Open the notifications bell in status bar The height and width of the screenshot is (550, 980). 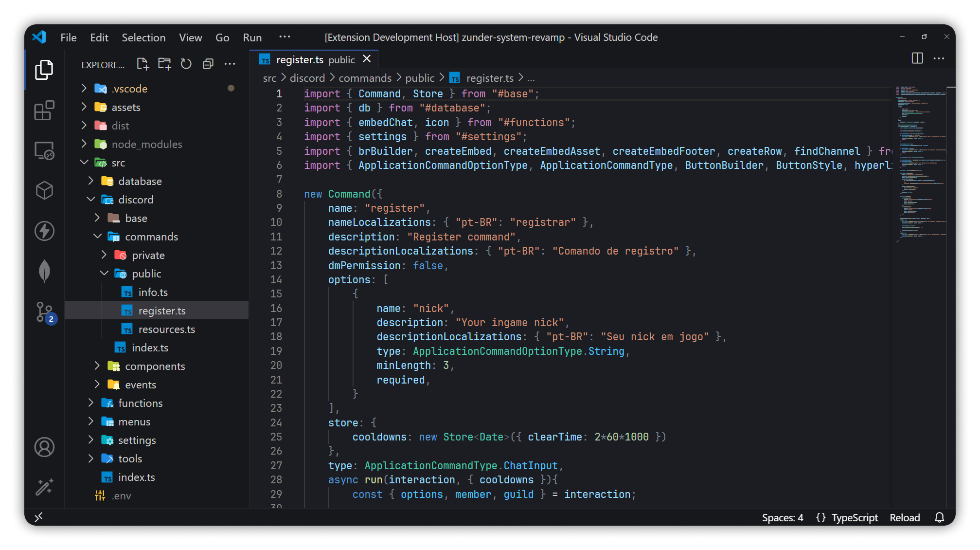(x=939, y=517)
